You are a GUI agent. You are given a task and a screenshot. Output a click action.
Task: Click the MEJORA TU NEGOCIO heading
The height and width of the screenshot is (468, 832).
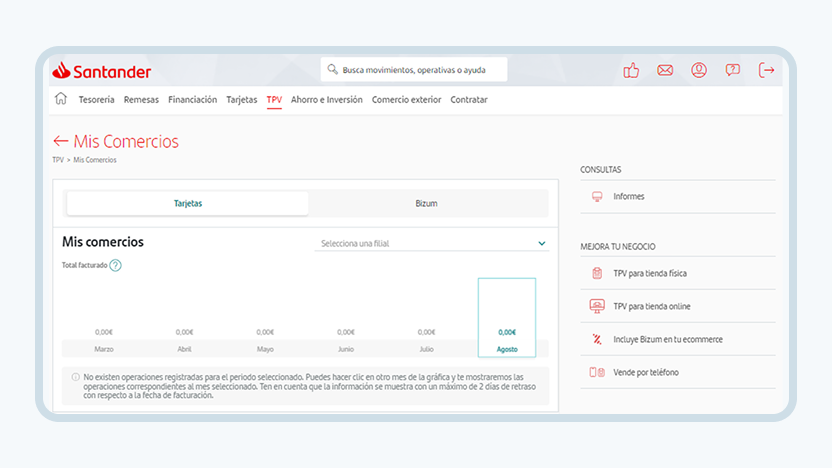(x=618, y=247)
